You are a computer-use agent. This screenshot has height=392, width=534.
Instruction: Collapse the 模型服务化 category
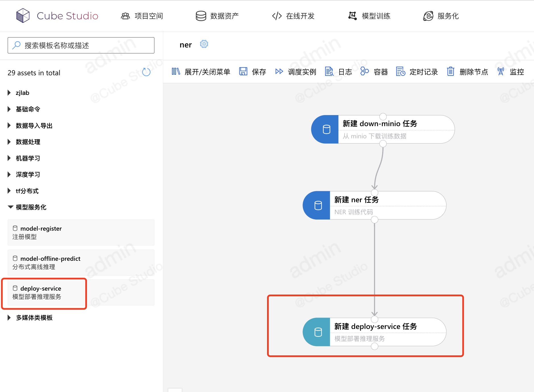[11, 207]
